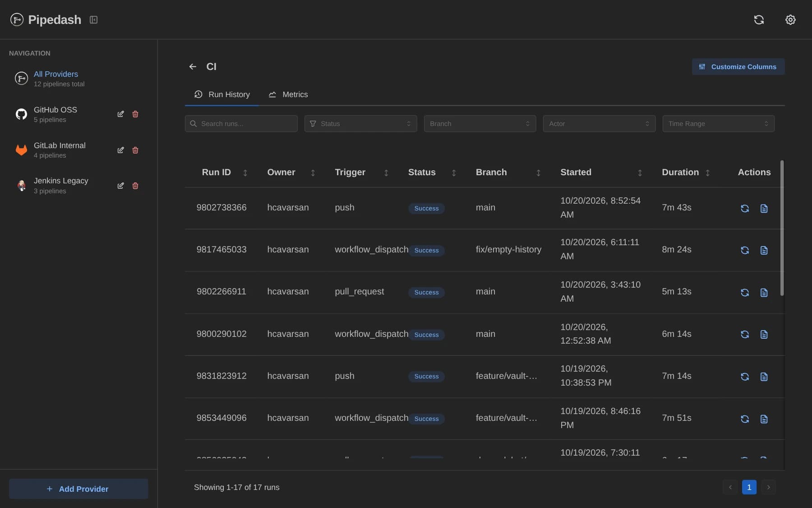This screenshot has height=508, width=812.
Task: Rerun run 9831823912
Action: pos(745,377)
